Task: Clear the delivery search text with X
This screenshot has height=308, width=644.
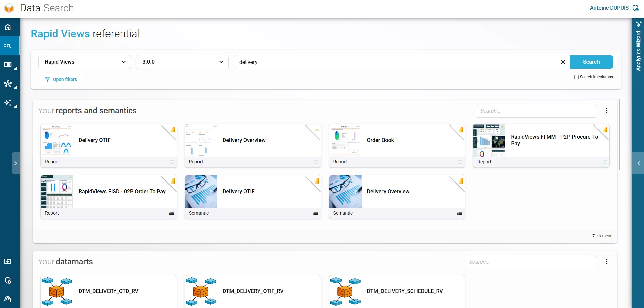Action: [x=563, y=62]
